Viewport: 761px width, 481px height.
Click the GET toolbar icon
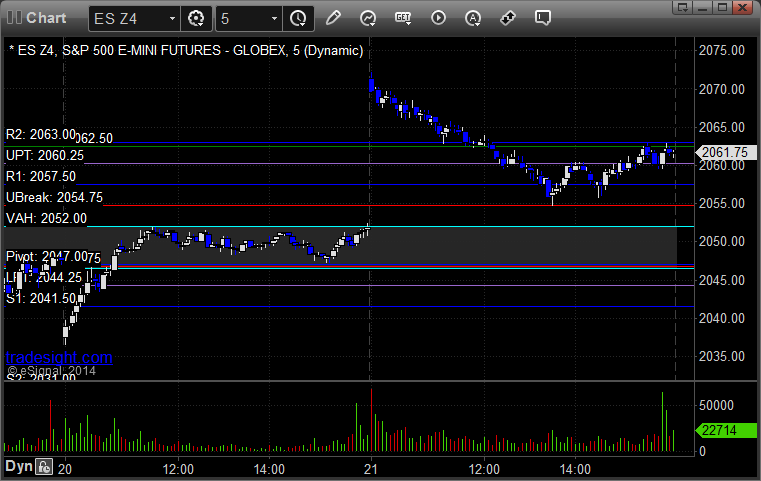tap(403, 18)
